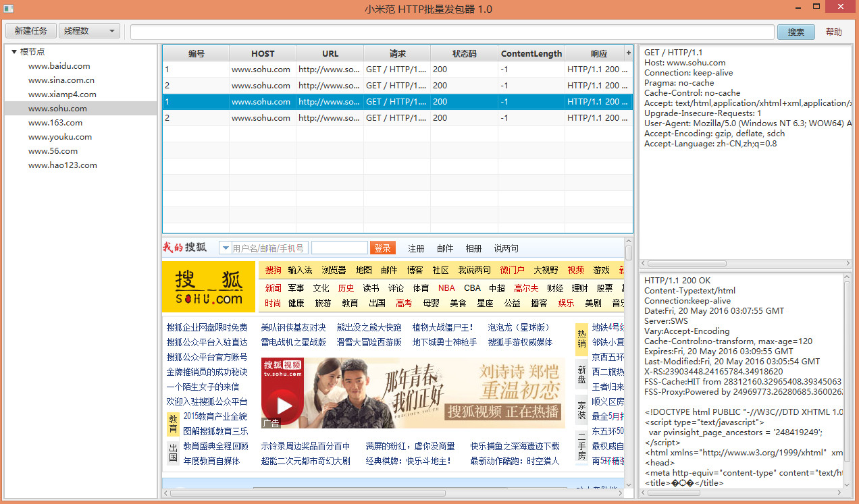Screen dimensions: 859x504
Task: Sort by the ContentLength column header
Action: pyautogui.click(x=531, y=53)
